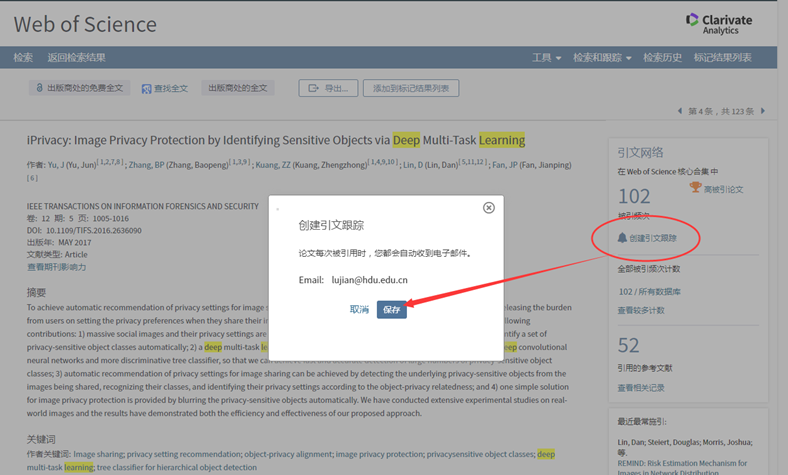Click 查看较多计数 link
The width and height of the screenshot is (788, 475).
click(x=641, y=310)
